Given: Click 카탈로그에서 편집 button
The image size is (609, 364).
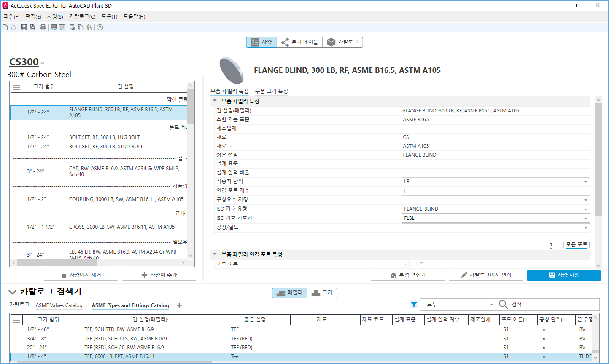Looking at the screenshot, I should point(486,275).
